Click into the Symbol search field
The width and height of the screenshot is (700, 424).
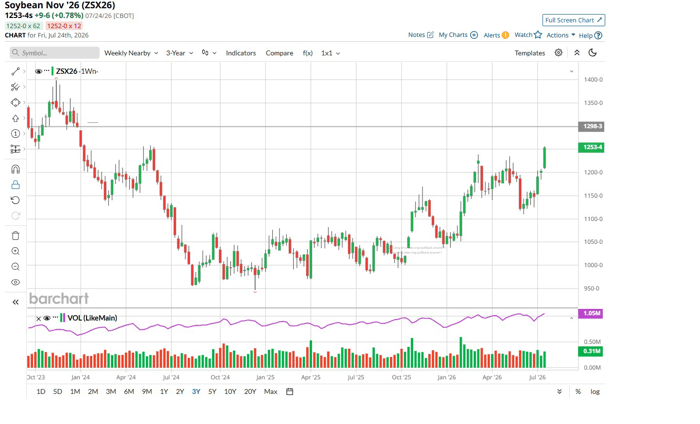[54, 53]
